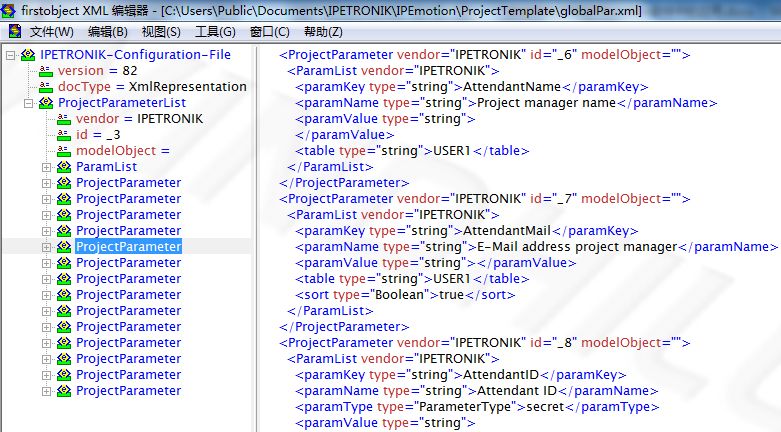Click the attribute icon beside id = _3
Screen dimensions: 781x432
pyautogui.click(x=64, y=135)
